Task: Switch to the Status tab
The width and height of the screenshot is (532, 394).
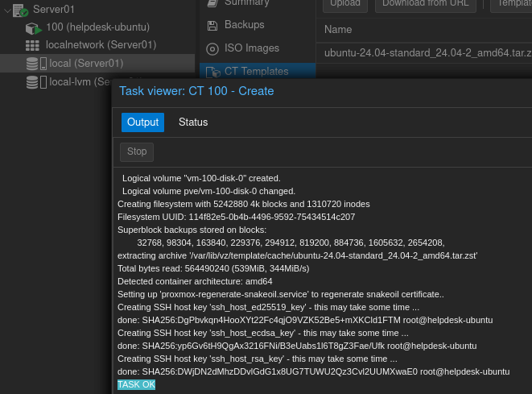Action: (x=193, y=122)
